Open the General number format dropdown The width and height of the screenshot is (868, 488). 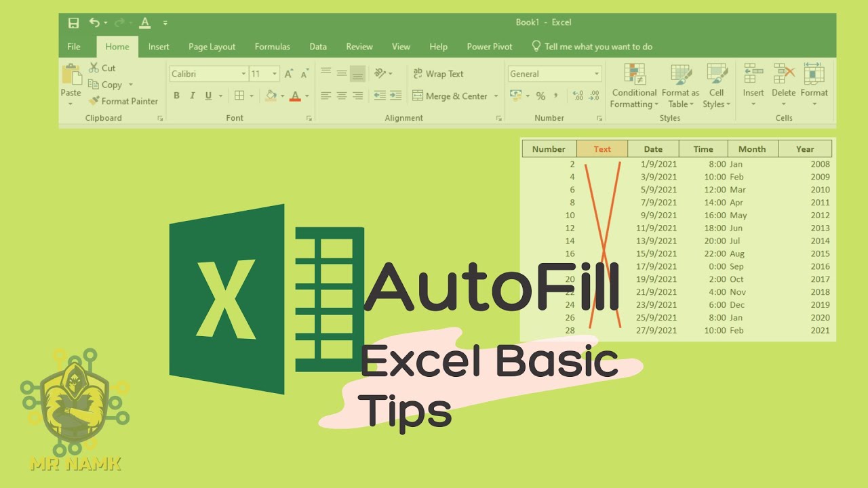click(x=597, y=74)
